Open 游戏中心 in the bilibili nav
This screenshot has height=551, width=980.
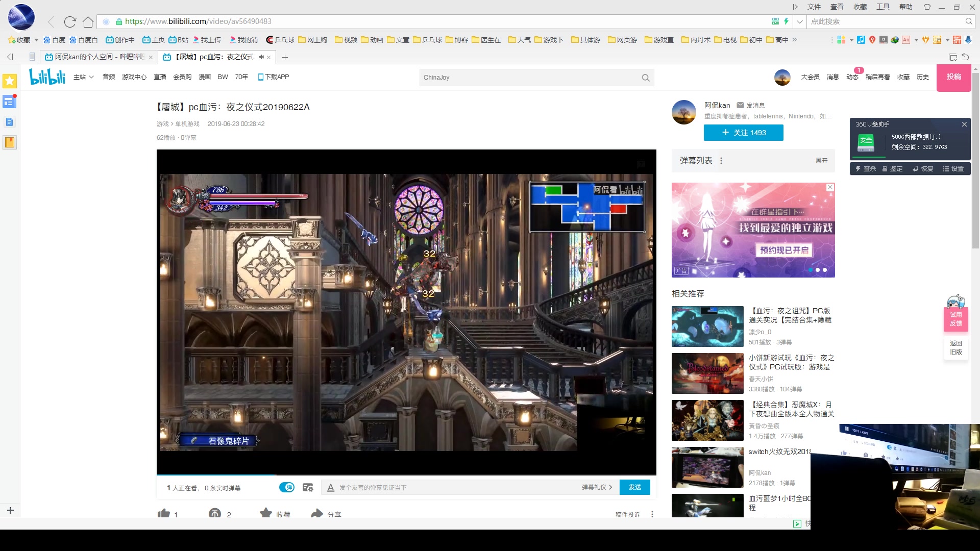[x=134, y=77]
